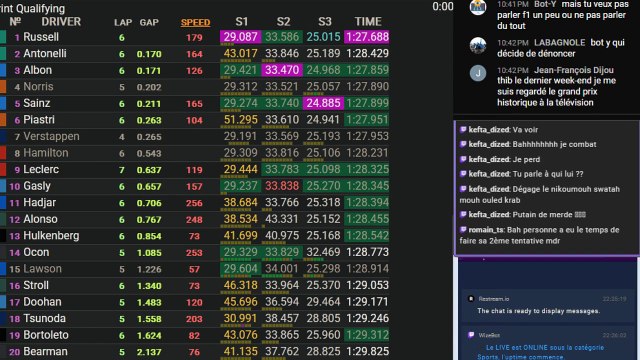Image resolution: width=640 pixels, height=360 pixels.
Task: Click Piastri's S1 time 51.295
Action: pos(240,120)
